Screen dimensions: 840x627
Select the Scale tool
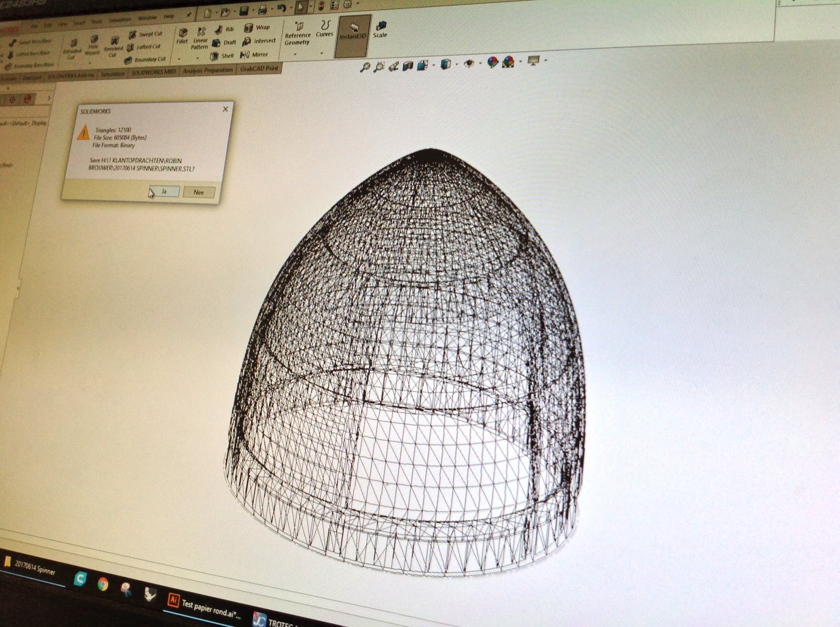pyautogui.click(x=380, y=30)
